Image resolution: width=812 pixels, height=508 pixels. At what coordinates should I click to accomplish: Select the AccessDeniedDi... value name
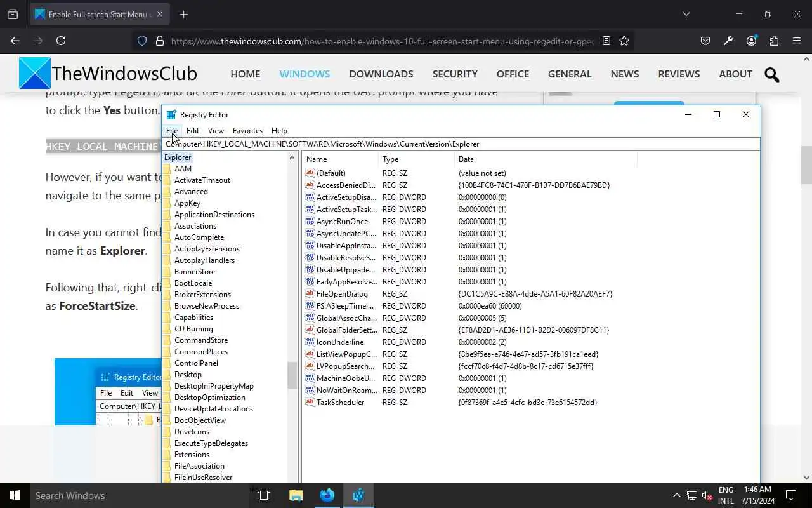[x=346, y=185]
